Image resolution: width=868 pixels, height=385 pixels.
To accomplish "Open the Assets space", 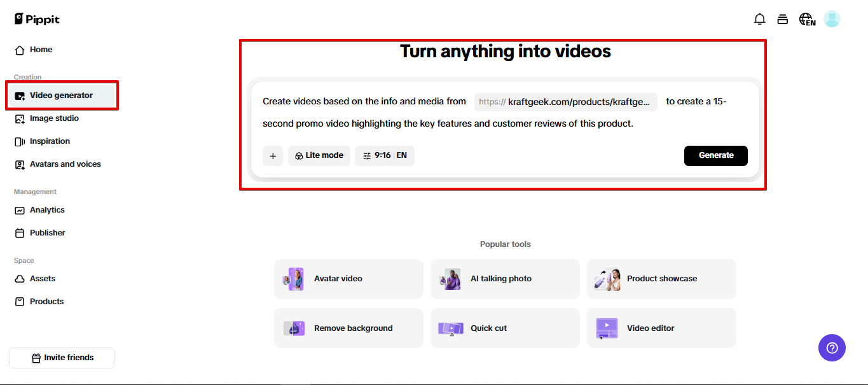I will pyautogui.click(x=42, y=278).
